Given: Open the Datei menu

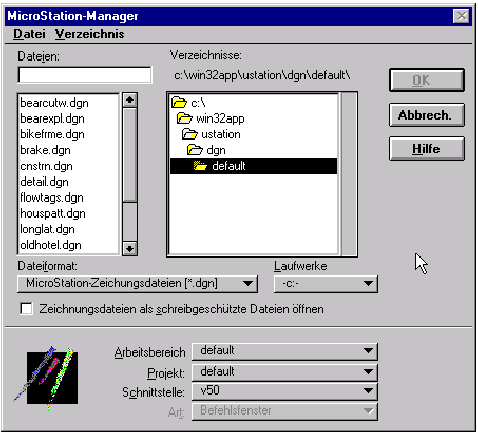Looking at the screenshot, I should click(29, 34).
